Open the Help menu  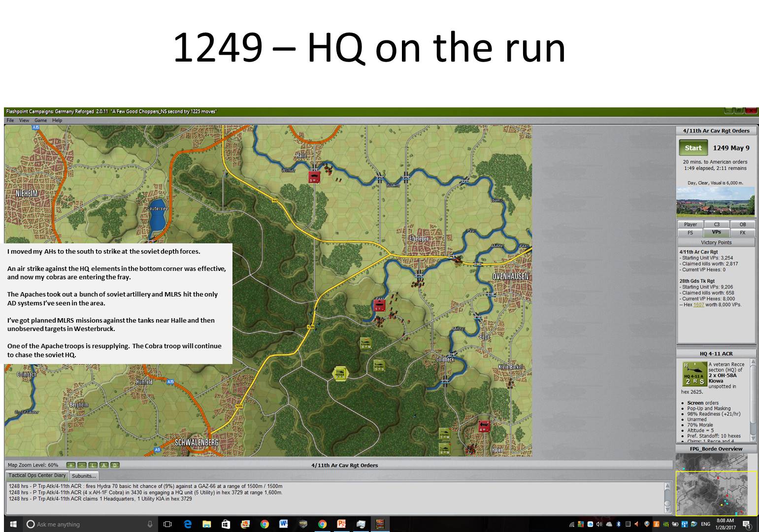(x=58, y=120)
